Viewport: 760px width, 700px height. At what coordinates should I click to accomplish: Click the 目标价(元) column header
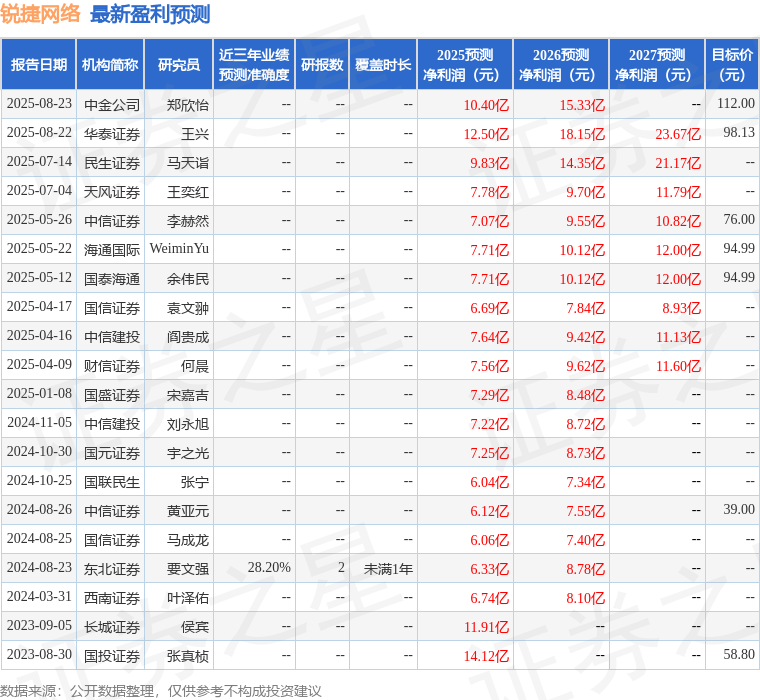(x=732, y=64)
